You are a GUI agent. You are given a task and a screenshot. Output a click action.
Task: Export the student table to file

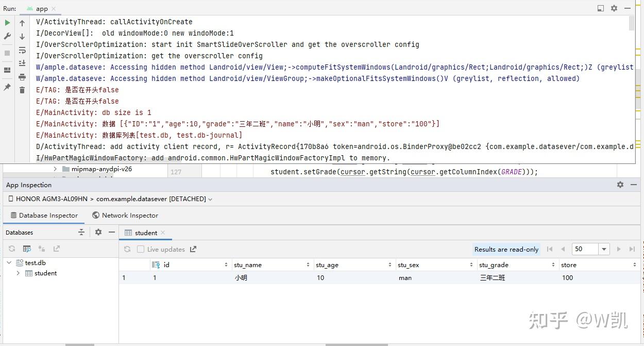(x=193, y=249)
